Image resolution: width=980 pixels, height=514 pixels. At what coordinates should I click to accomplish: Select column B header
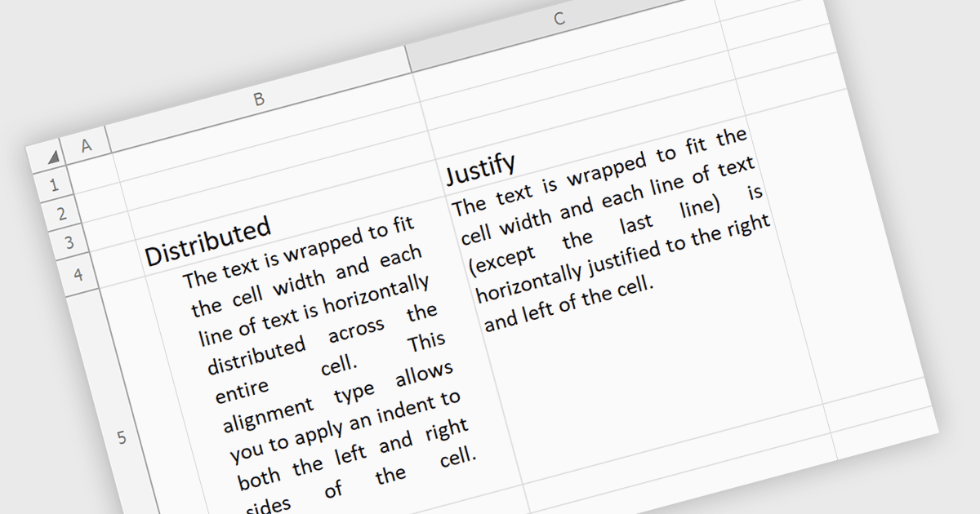(x=259, y=100)
